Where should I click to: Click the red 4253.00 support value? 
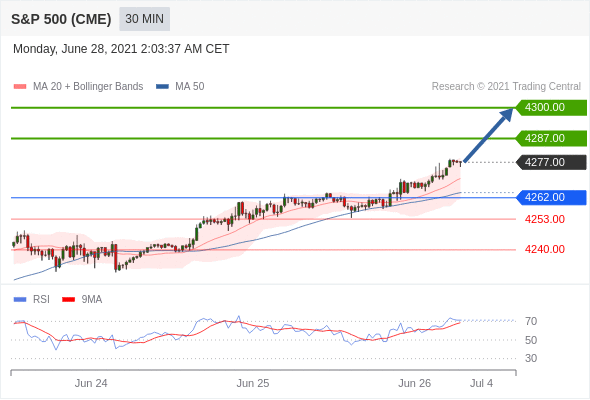tap(544, 219)
